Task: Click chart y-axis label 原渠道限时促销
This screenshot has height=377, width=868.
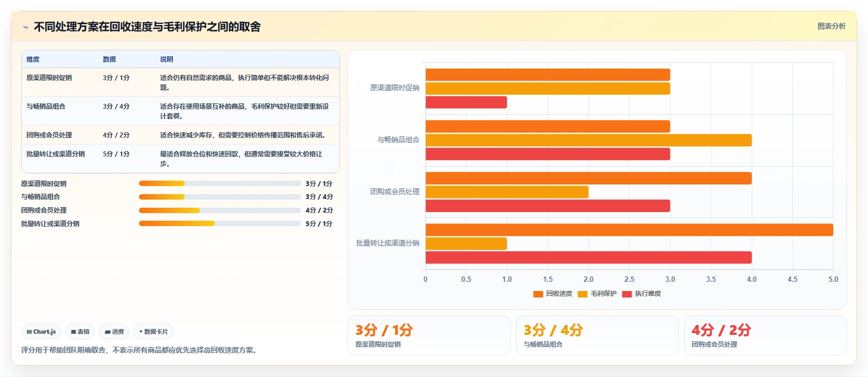Action: click(x=395, y=88)
